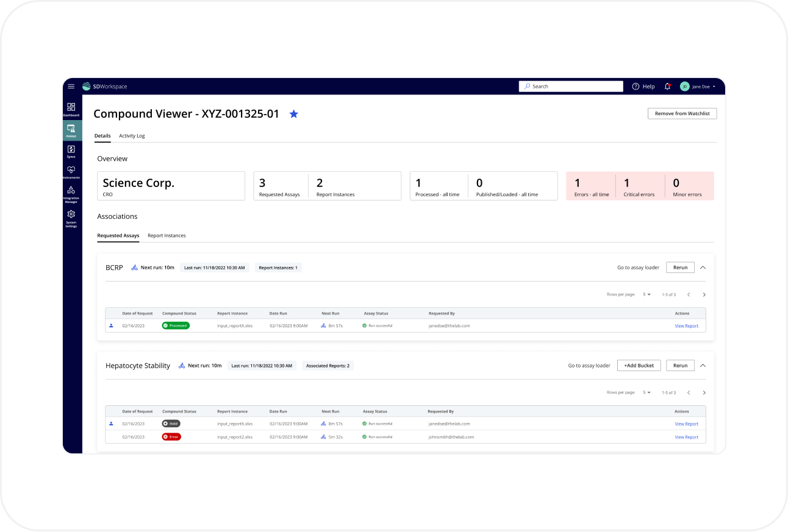The width and height of the screenshot is (788, 532).
Task: Open the Jane Doe account dropdown
Action: (703, 87)
